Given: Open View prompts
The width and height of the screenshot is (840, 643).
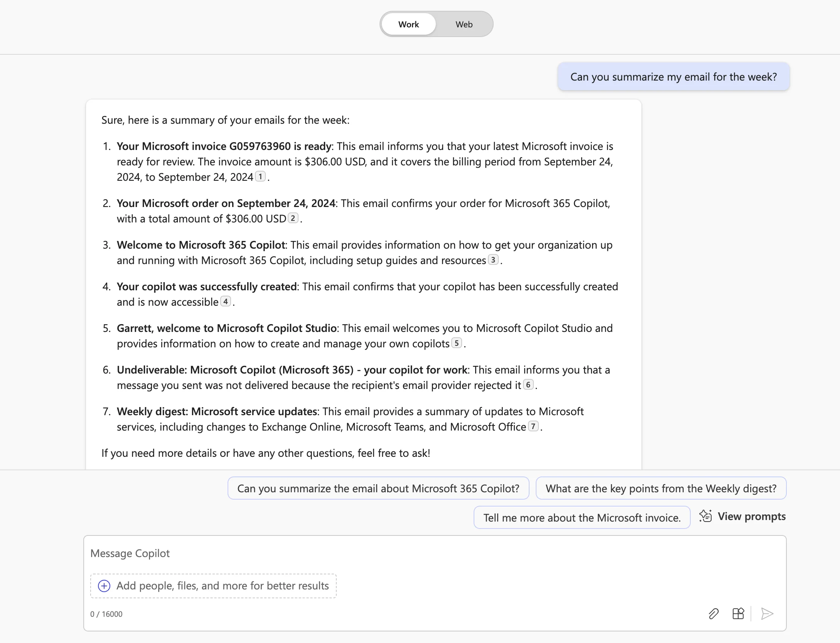Looking at the screenshot, I should coord(751,517).
